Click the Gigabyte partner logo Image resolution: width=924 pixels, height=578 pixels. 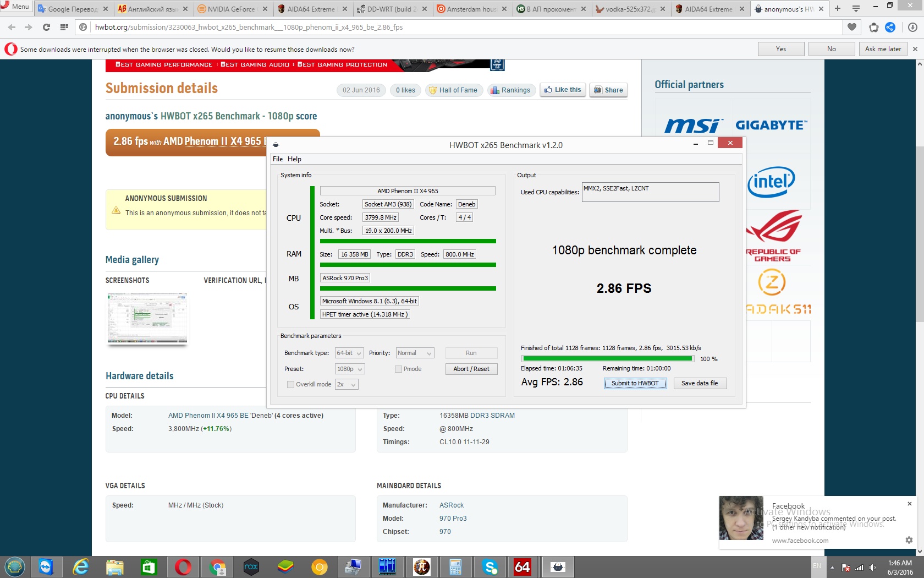(772, 126)
